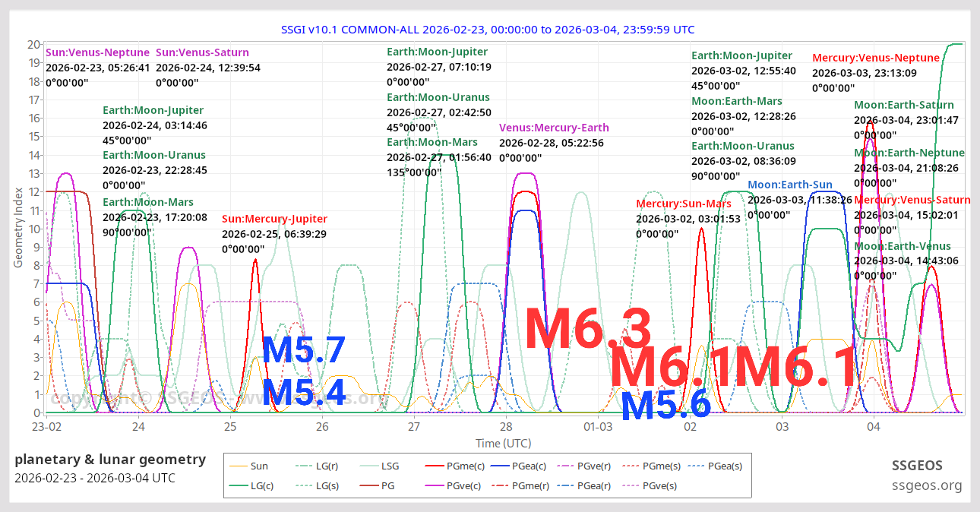Click the Venus:Mercury-Earth label
The width and height of the screenshot is (980, 512).
tap(554, 127)
